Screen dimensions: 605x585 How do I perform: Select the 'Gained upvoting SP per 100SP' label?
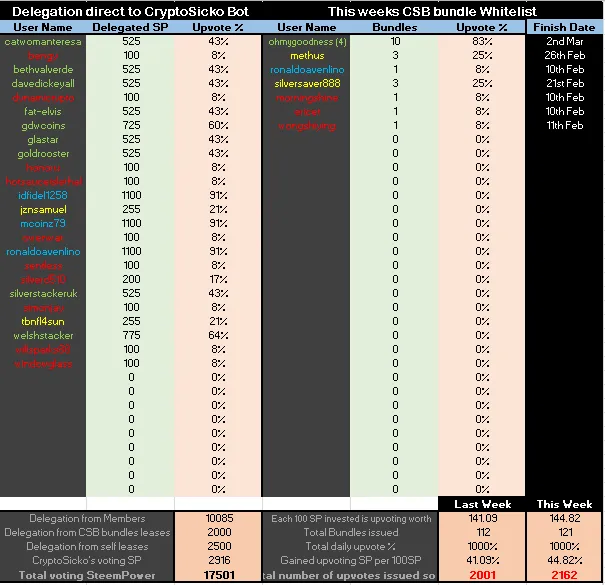click(351, 560)
